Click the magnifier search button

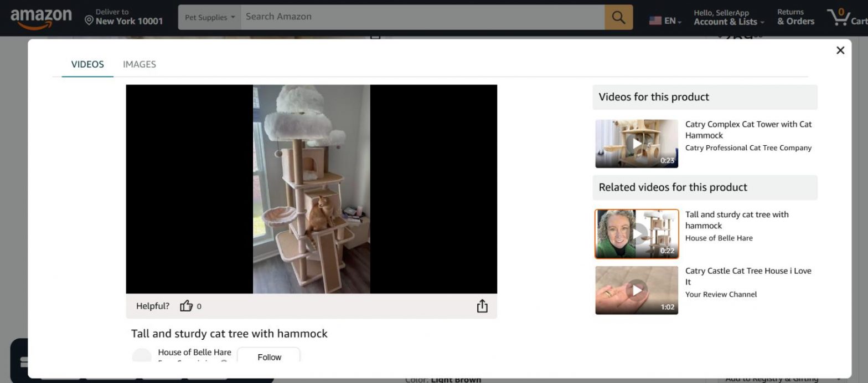(x=618, y=17)
